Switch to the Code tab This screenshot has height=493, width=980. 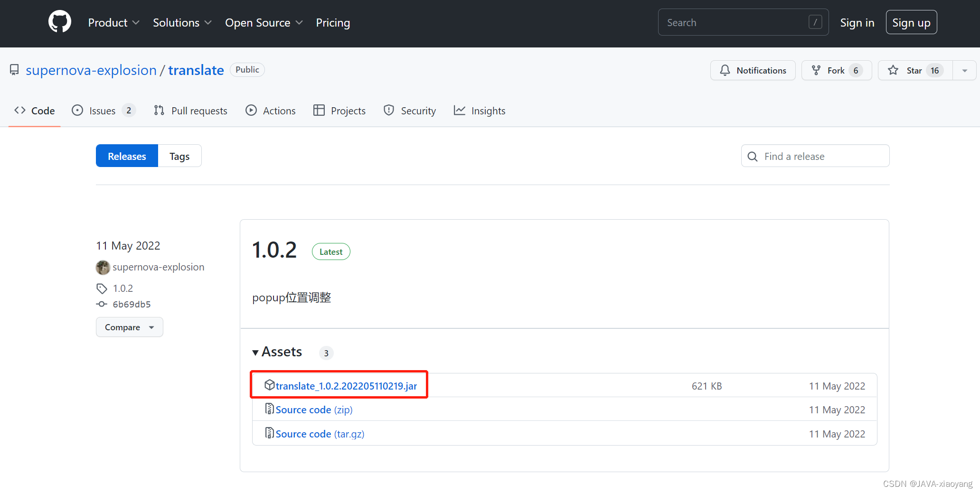(x=35, y=111)
